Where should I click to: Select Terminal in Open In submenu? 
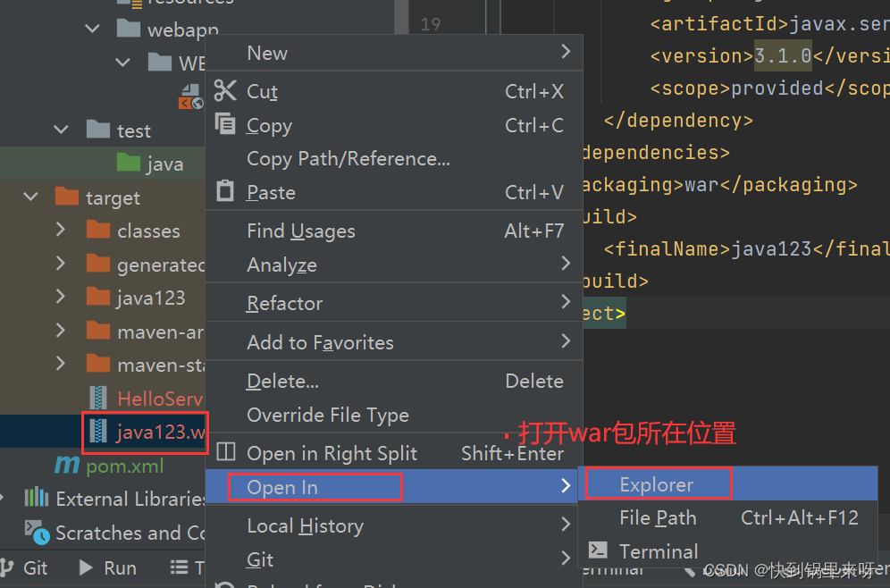pos(728,550)
